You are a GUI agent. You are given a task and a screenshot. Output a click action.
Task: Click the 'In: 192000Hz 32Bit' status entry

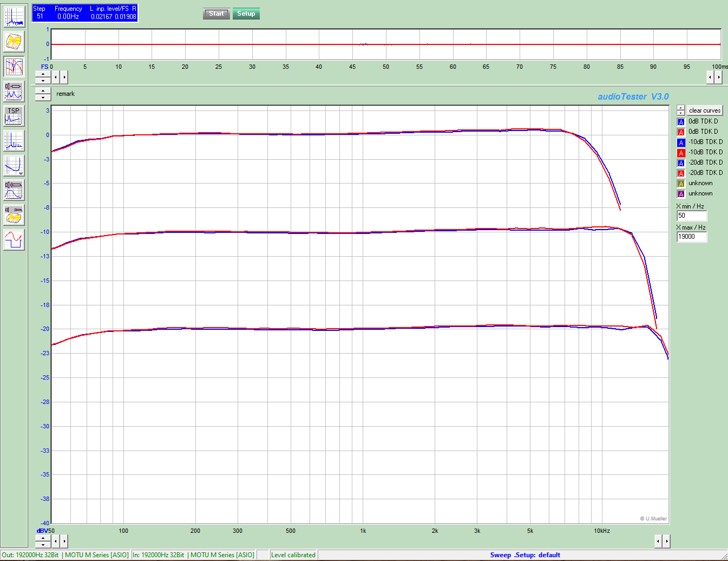click(x=194, y=555)
